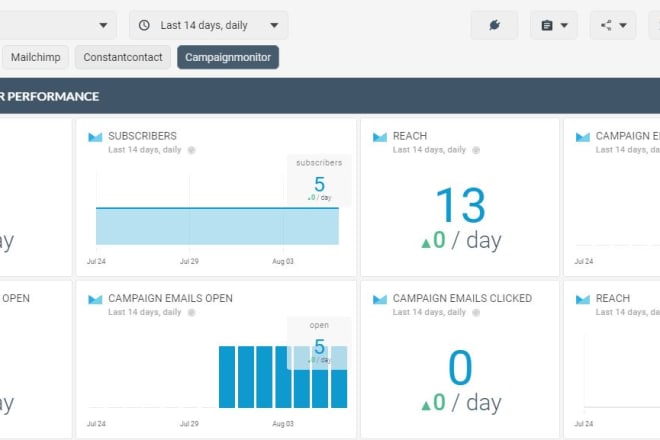Click the clipboard icon in top toolbar
Viewport: 660px width, 440px height.
tap(547, 25)
